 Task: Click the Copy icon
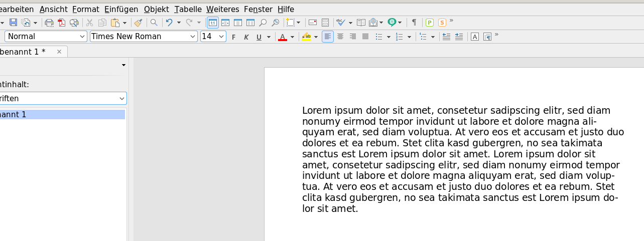[x=102, y=23]
